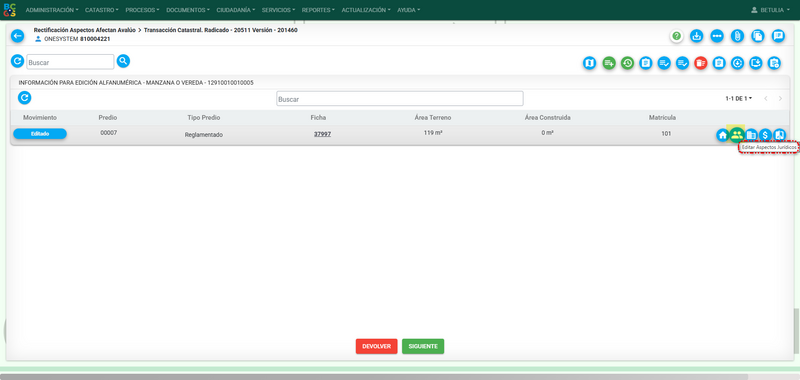Click the paperclip attachments icon

point(737,36)
